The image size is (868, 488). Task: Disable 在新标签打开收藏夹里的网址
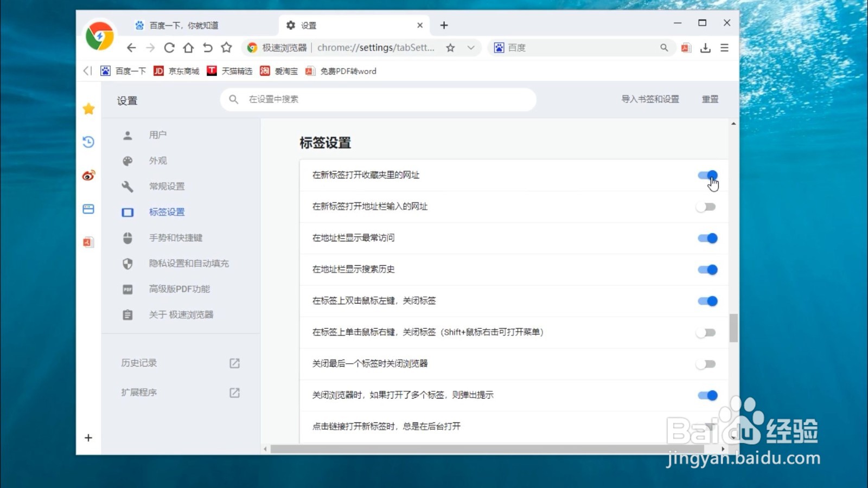pos(707,175)
